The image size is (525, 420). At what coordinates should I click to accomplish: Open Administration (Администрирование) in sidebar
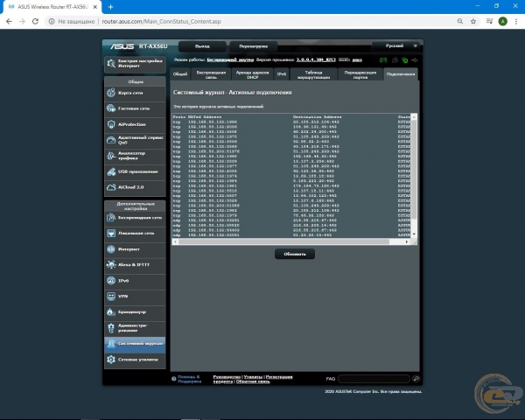(x=135, y=328)
